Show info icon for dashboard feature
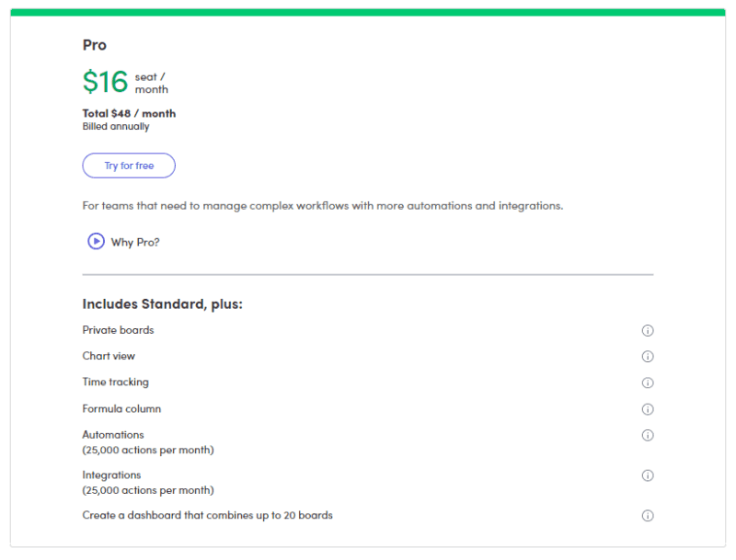The image size is (736, 560). (648, 516)
